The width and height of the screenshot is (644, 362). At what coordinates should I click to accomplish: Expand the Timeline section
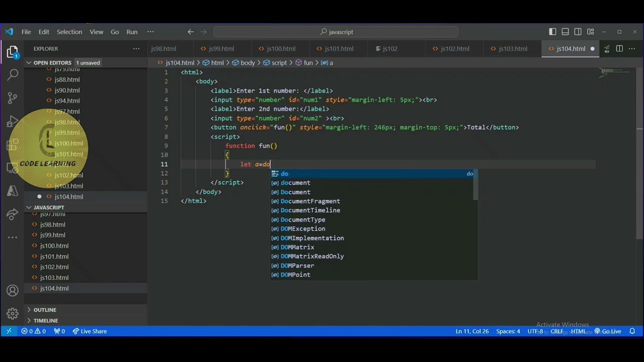tap(45, 320)
